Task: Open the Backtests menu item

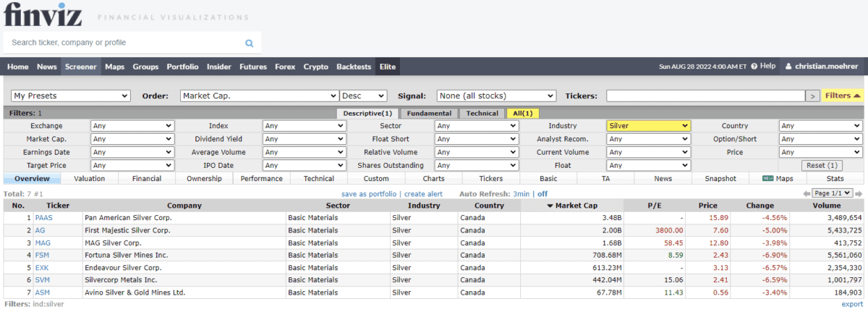Action: pyautogui.click(x=354, y=67)
